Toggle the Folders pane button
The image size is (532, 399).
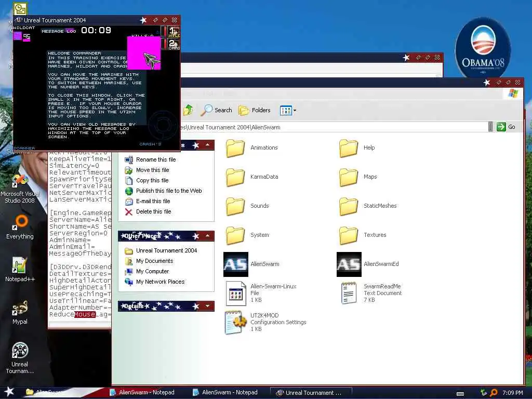coord(255,110)
